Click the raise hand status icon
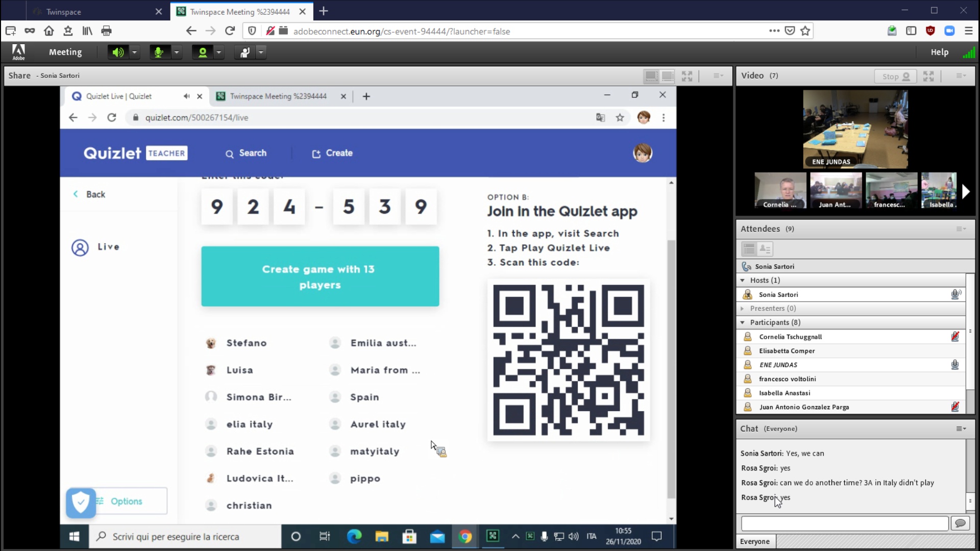Image resolution: width=980 pixels, height=551 pixels. [x=244, y=52]
